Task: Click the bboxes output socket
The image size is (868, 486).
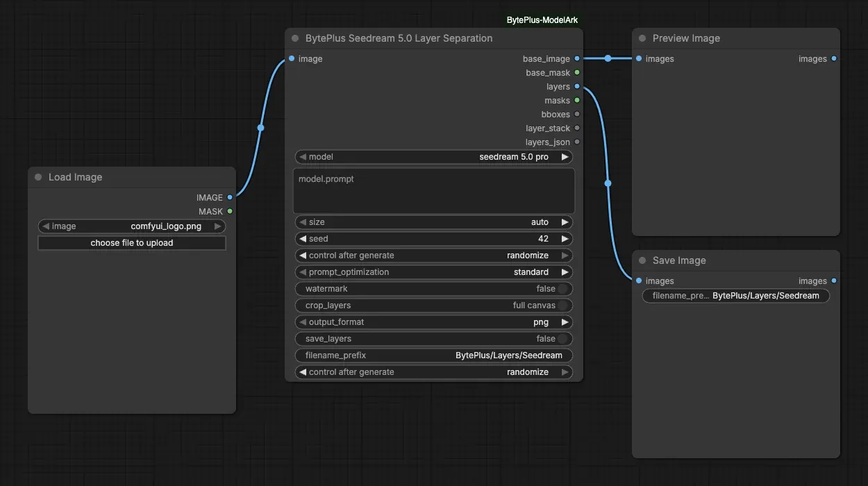Action: coord(577,115)
